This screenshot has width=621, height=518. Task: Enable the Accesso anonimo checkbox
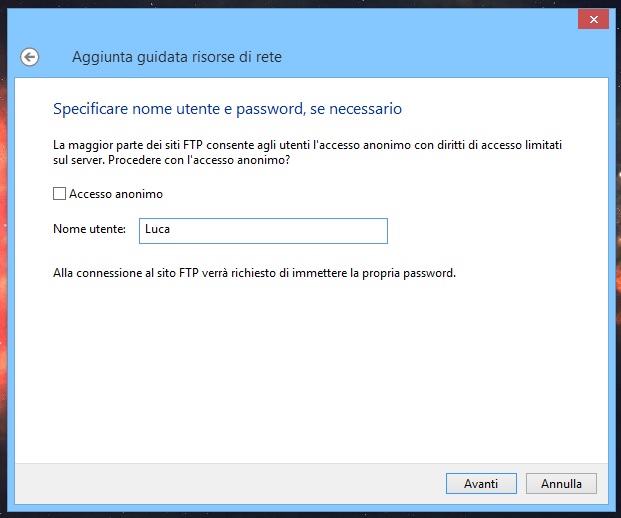coord(60,194)
